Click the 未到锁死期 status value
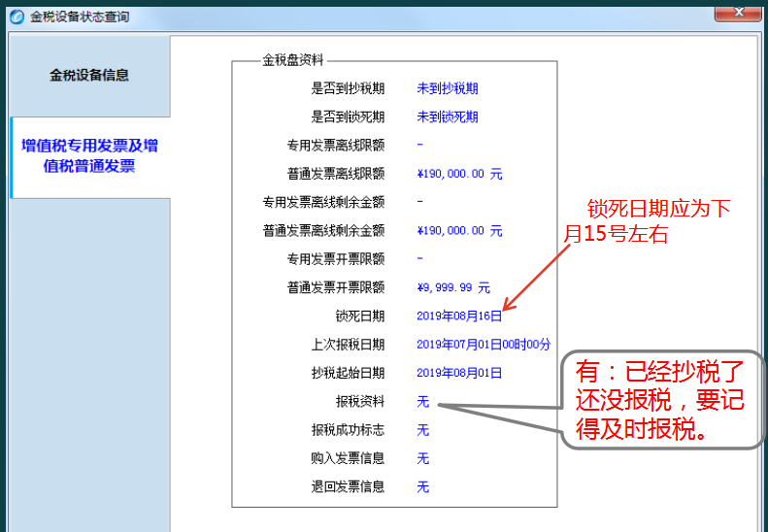This screenshot has height=532, width=768. point(448,116)
